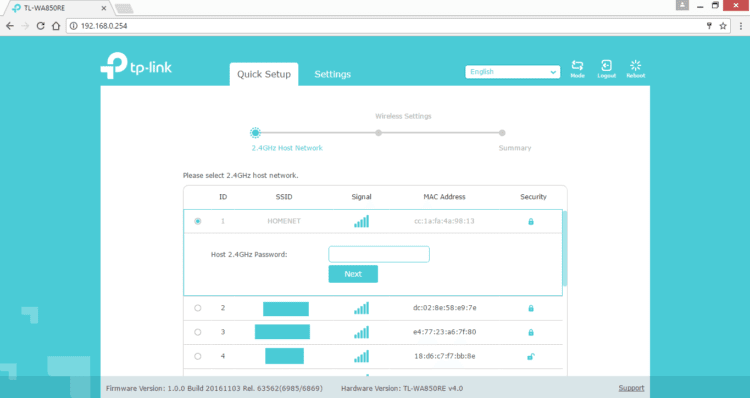The image size is (750, 398).
Task: Click the Logout icon
Action: point(607,69)
